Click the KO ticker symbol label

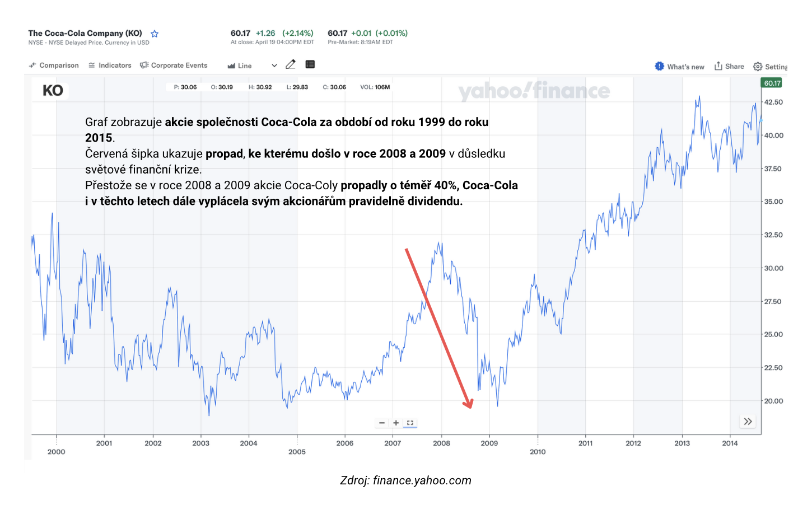[x=53, y=91]
